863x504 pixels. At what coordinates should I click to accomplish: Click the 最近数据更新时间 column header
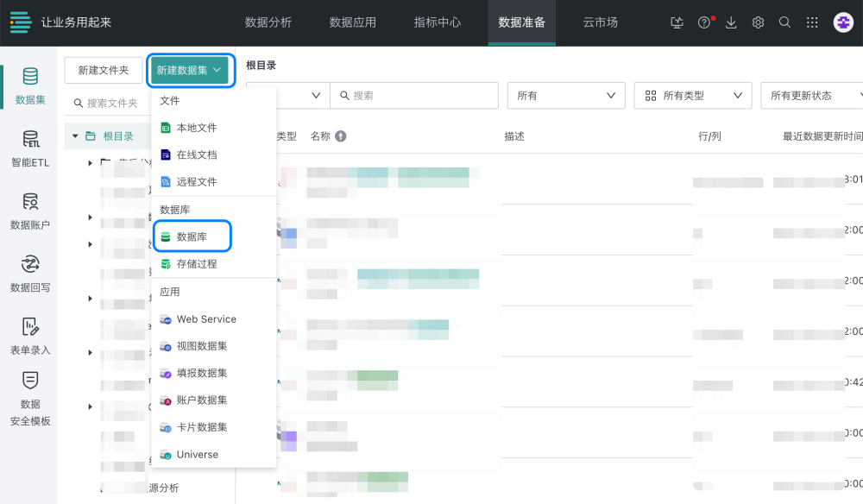pos(822,136)
